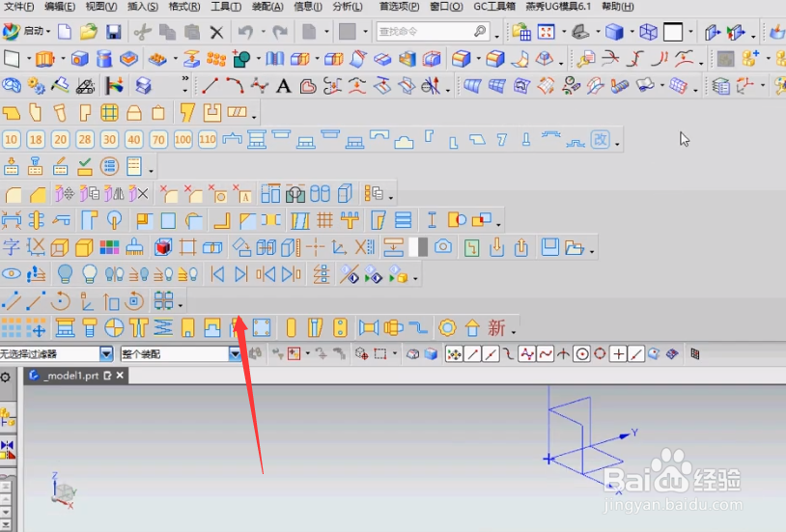This screenshot has width=786, height=532.
Task: Toggle the red quadrant point snap
Action: (x=600, y=354)
